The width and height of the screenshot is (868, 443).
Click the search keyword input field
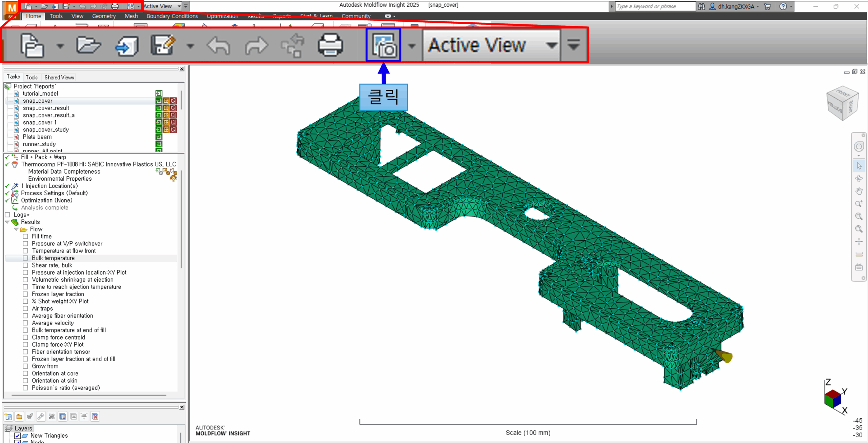click(655, 6)
